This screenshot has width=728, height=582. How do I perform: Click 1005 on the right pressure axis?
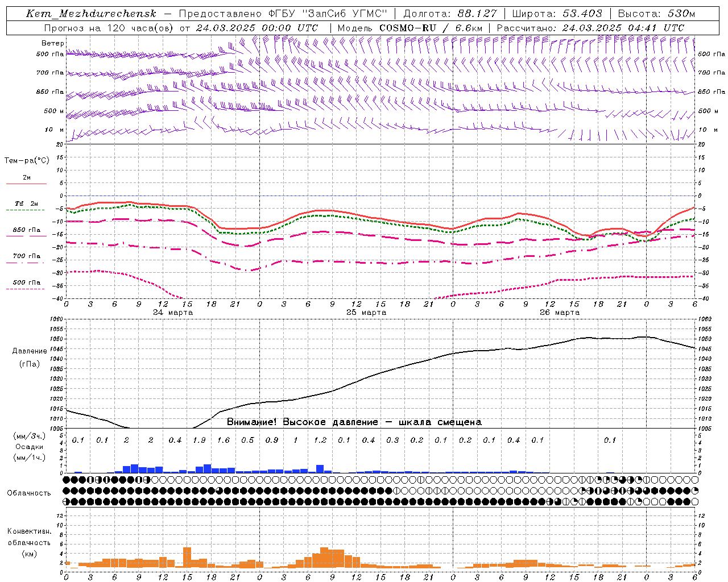tap(704, 428)
